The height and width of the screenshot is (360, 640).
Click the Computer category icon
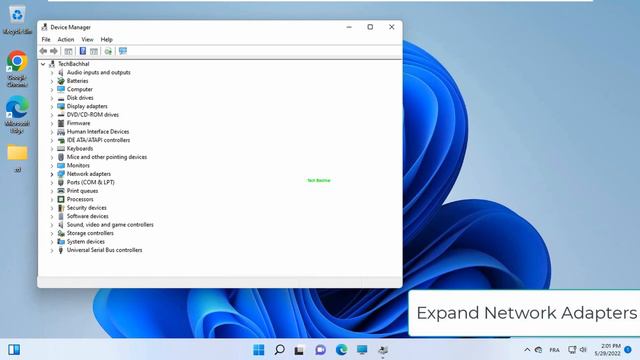point(61,89)
